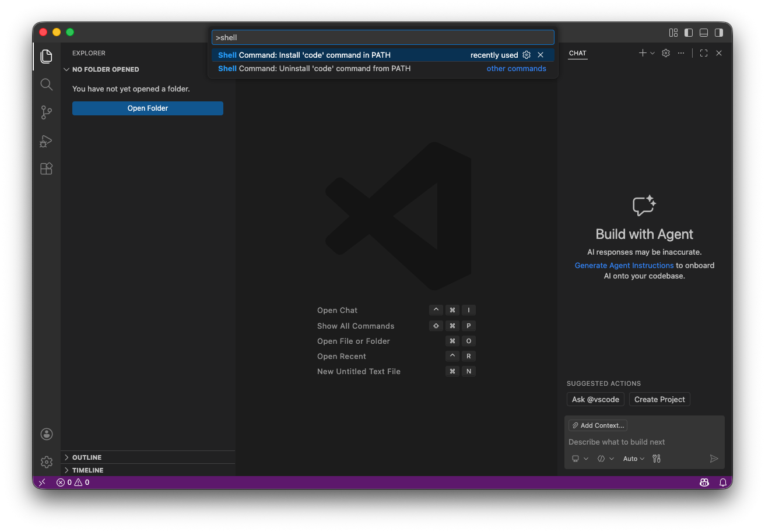Viewport: 765px width, 532px height.
Task: Click Generate Agent Instructions link
Action: [x=624, y=265]
